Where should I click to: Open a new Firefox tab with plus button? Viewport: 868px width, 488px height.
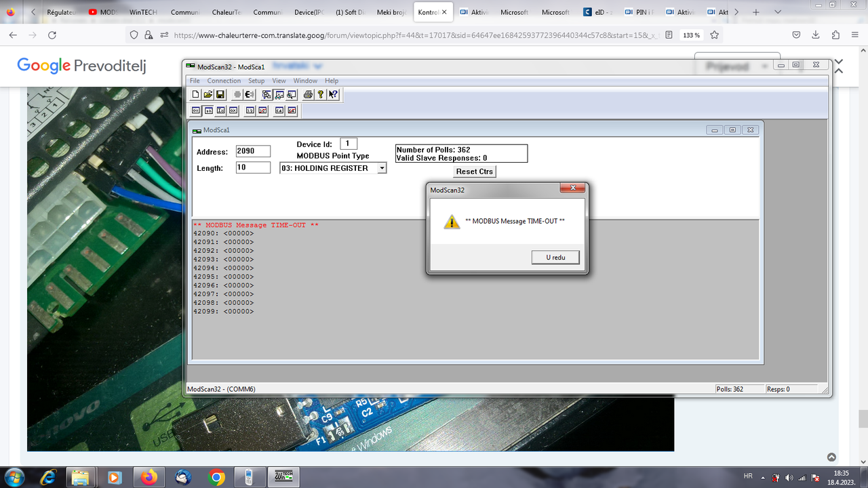coord(756,12)
